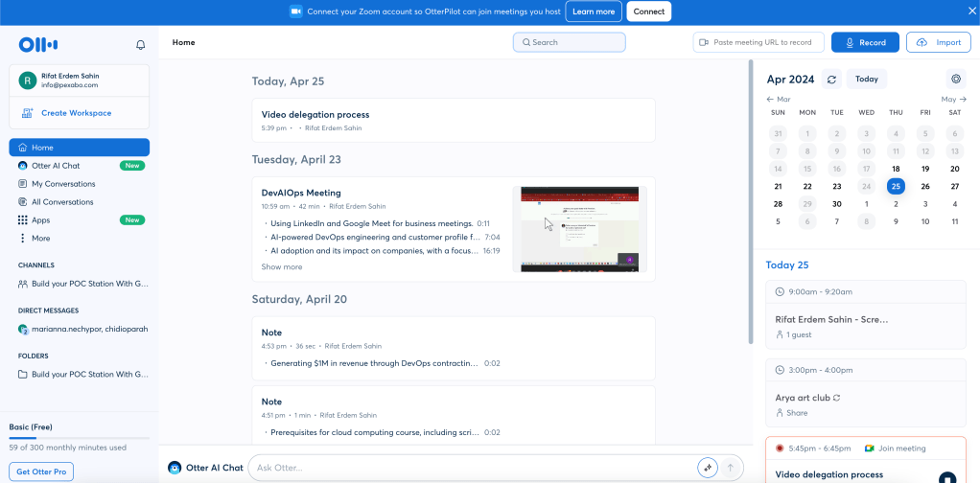This screenshot has width=980, height=483.
Task: Send the Otter chat message arrow
Action: click(731, 468)
